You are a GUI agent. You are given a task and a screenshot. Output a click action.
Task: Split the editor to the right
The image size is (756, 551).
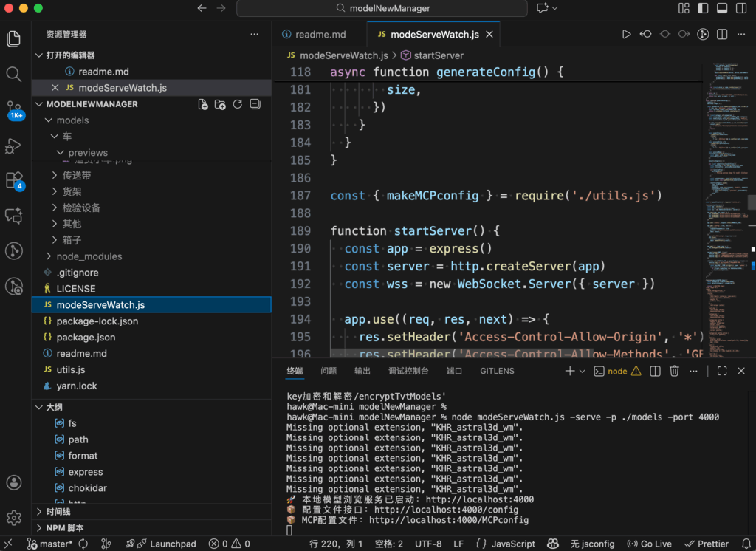[x=722, y=34]
